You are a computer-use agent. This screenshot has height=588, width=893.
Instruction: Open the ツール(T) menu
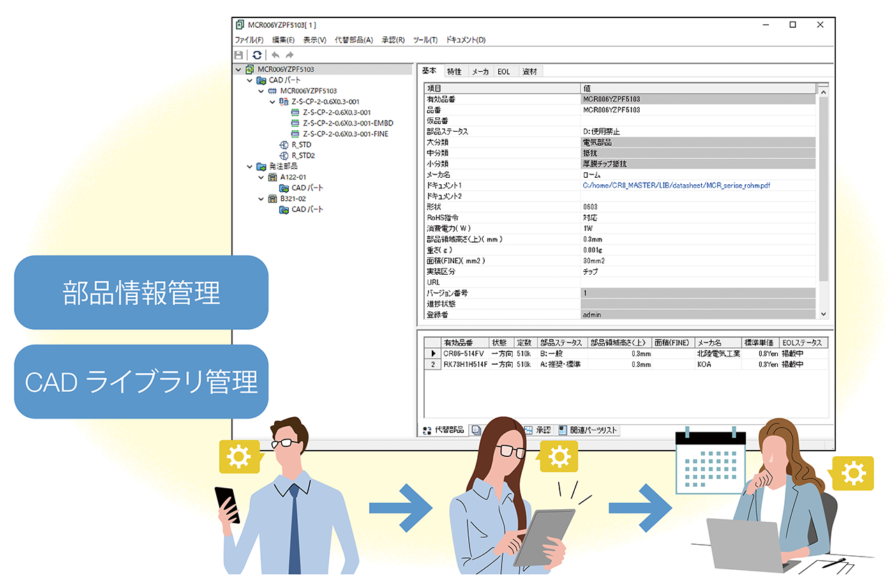click(425, 40)
